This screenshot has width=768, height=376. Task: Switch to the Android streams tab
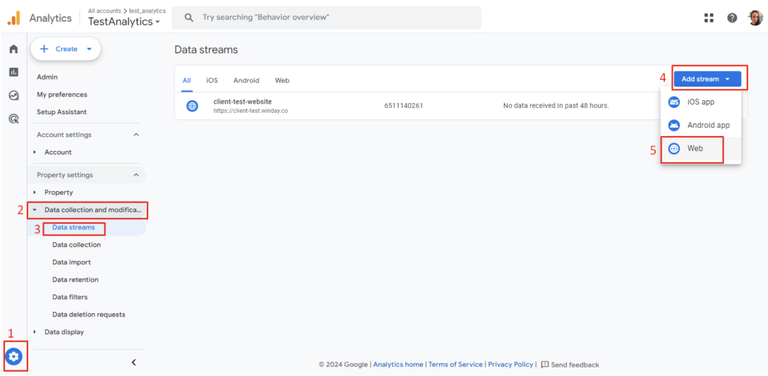pyautogui.click(x=246, y=80)
